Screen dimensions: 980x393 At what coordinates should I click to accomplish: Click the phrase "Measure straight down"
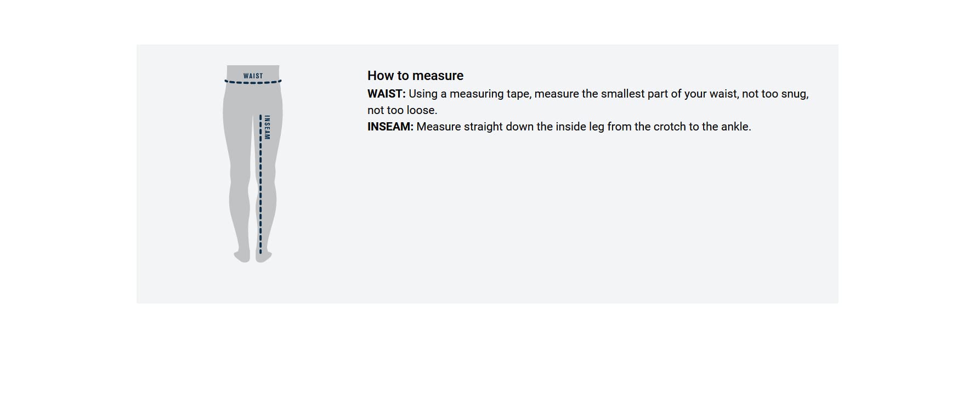pos(475,127)
